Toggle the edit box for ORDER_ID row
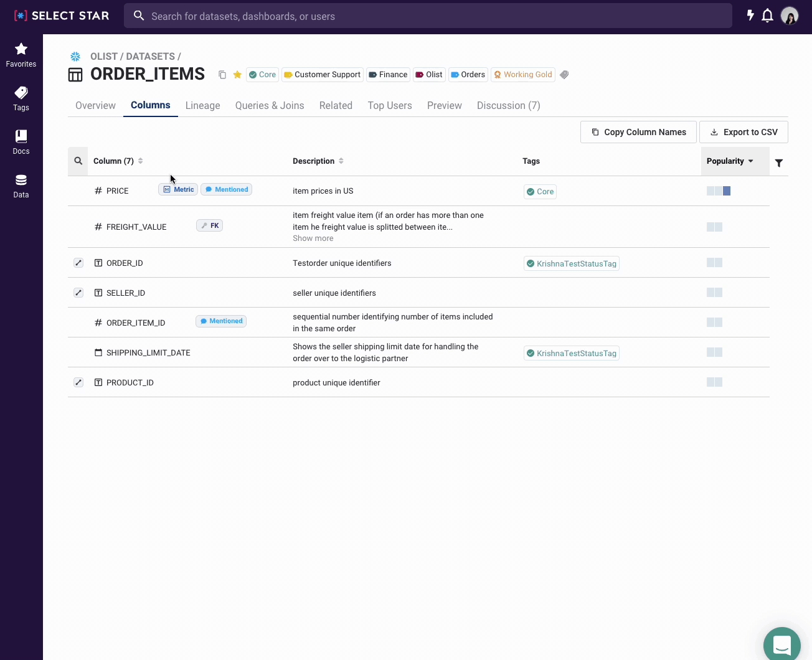 coord(78,263)
